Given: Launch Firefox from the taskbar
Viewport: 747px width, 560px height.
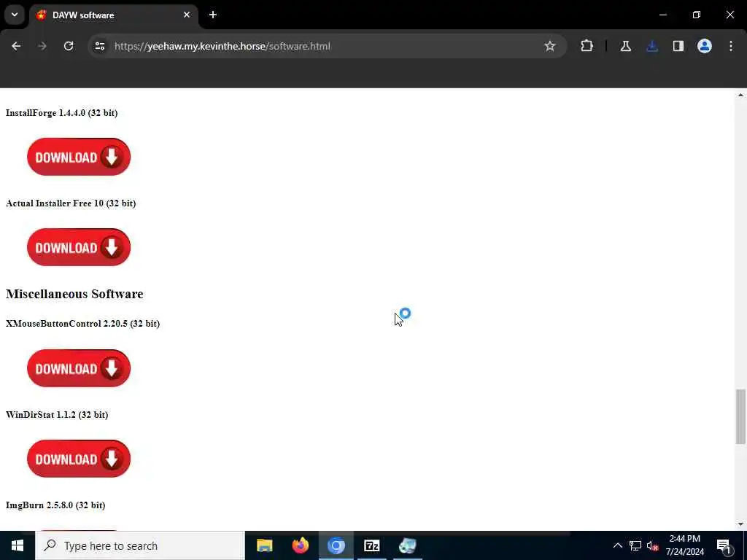Looking at the screenshot, I should click(300, 545).
